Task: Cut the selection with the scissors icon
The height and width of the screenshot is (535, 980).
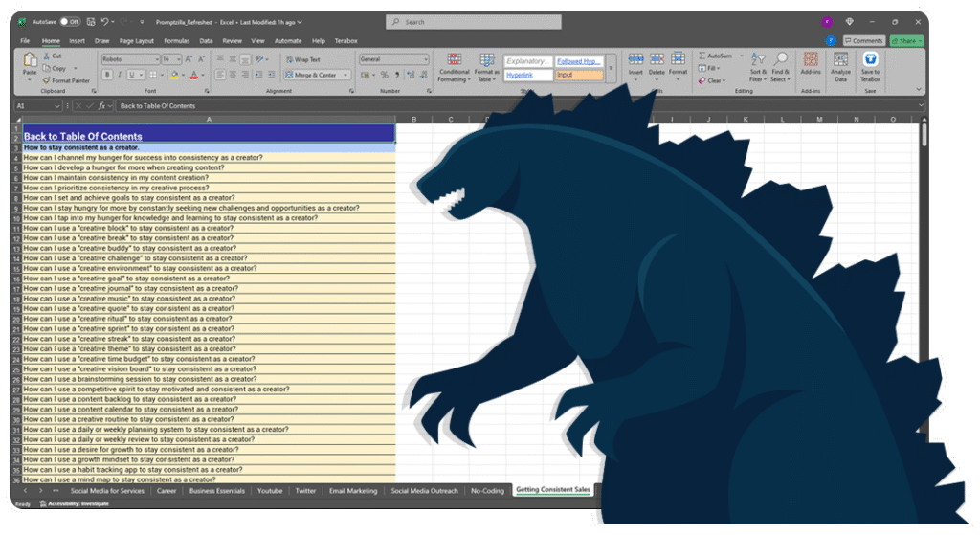Action: (48, 56)
